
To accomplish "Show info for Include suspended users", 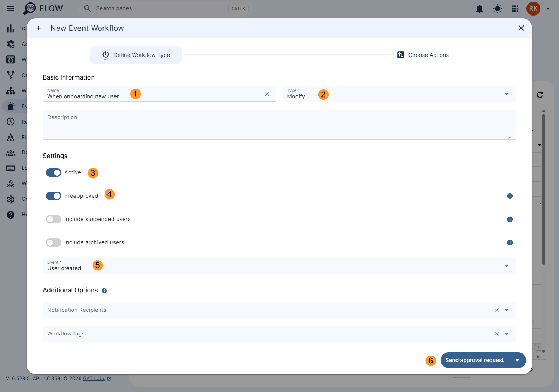I will tap(510, 219).
